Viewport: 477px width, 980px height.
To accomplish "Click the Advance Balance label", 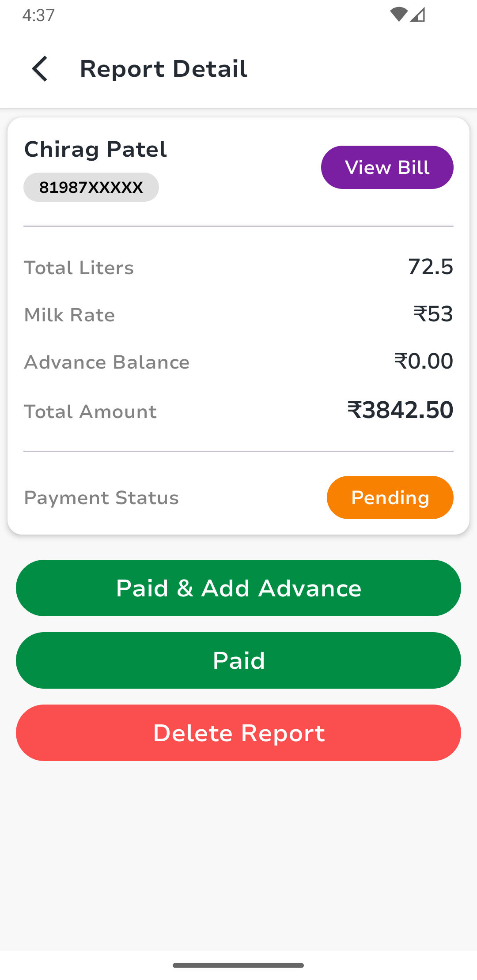I will tap(106, 362).
